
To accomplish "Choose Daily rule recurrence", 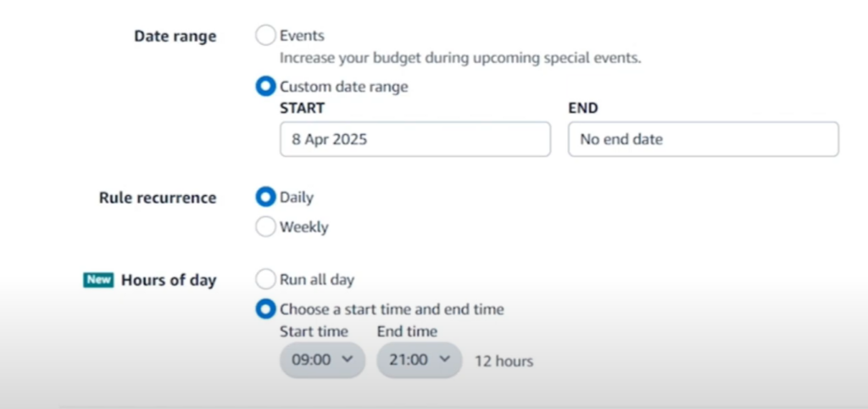I will 266,198.
